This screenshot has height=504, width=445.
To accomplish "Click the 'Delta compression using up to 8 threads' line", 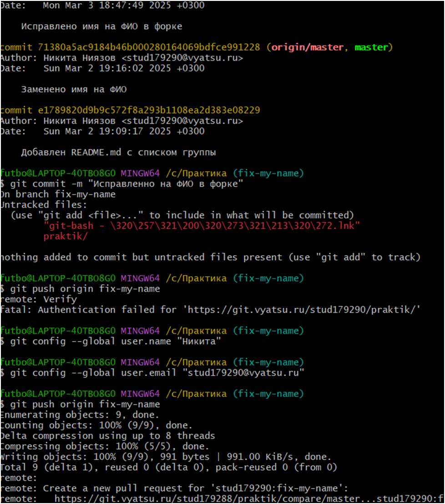I will [x=107, y=436].
